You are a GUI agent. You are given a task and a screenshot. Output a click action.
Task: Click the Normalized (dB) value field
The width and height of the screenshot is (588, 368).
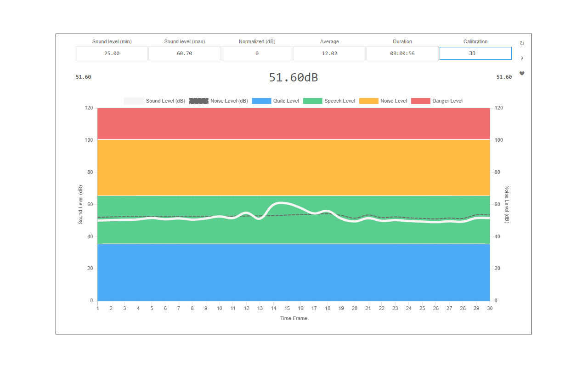[257, 53]
